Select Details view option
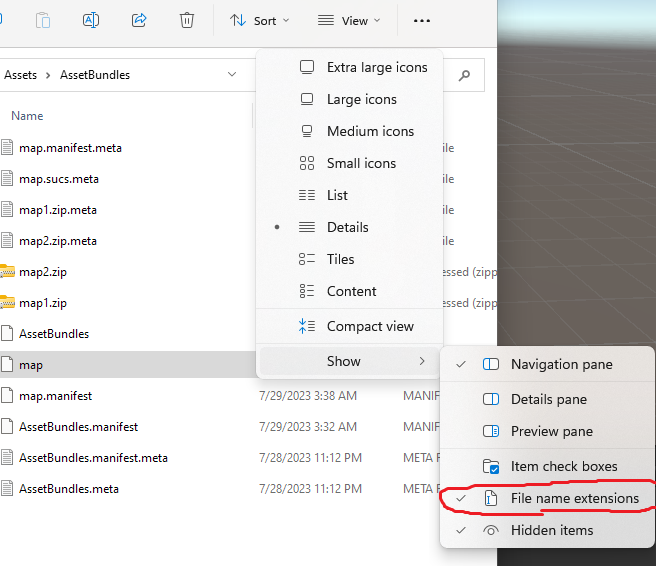This screenshot has height=566, width=656. click(349, 227)
